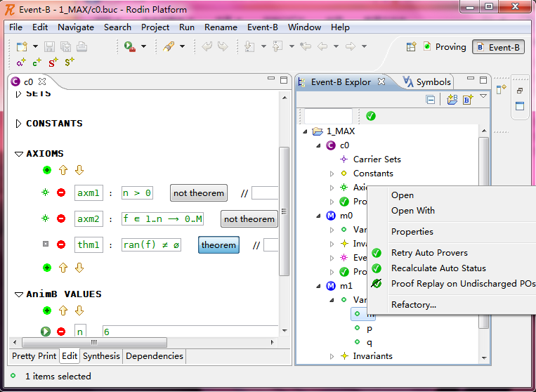536x392 pixels.
Task: Collapse the m0 machine node
Action: point(318,216)
